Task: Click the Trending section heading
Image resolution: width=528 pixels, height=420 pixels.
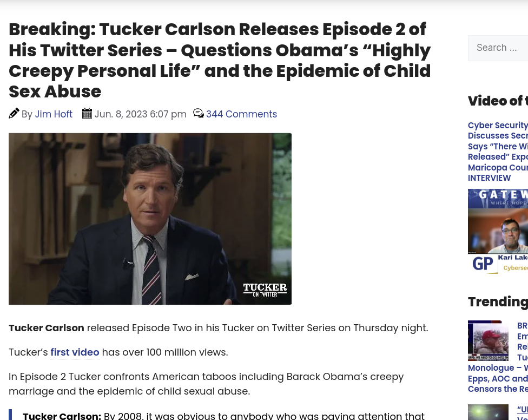Action: click(x=498, y=302)
